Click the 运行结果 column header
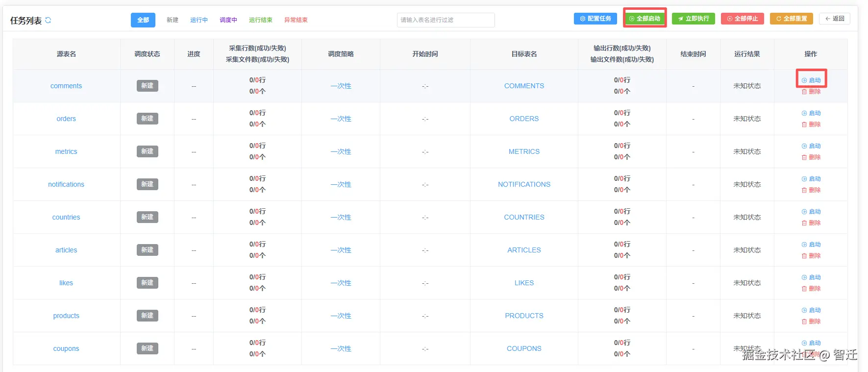 coord(747,54)
